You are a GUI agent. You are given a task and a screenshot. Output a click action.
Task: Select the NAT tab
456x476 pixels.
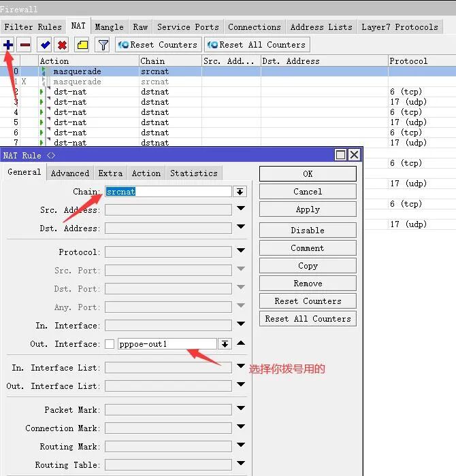[78, 26]
